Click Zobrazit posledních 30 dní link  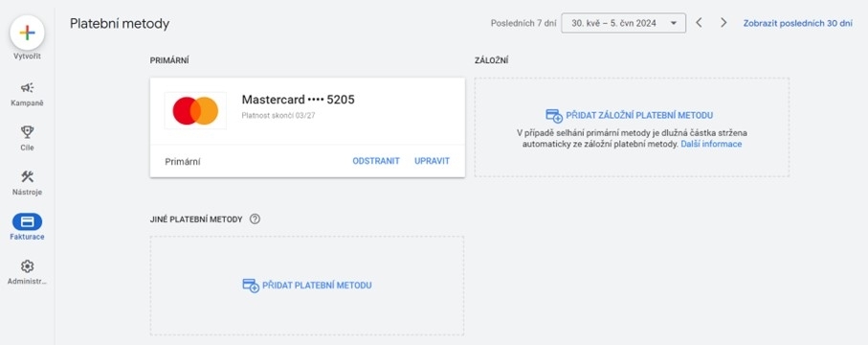coord(798,23)
